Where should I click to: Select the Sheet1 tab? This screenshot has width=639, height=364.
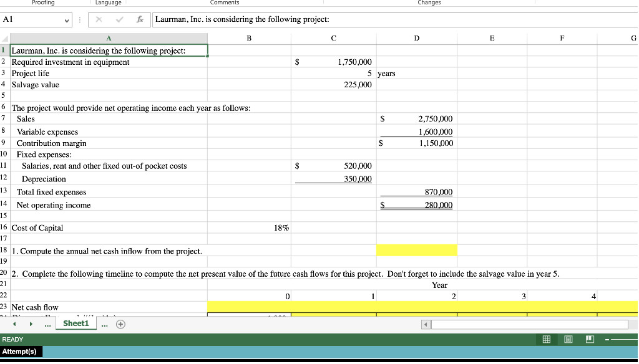click(76, 323)
